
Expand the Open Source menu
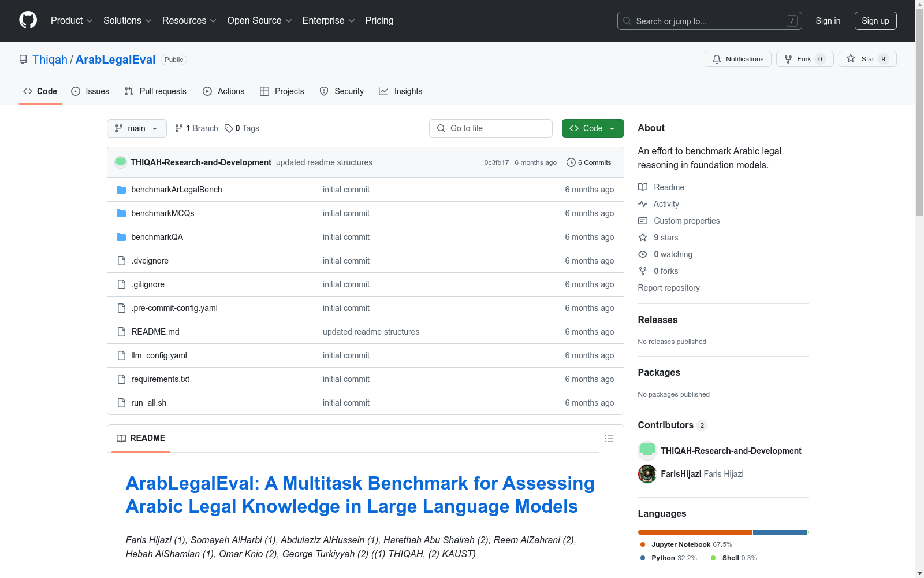tap(260, 21)
